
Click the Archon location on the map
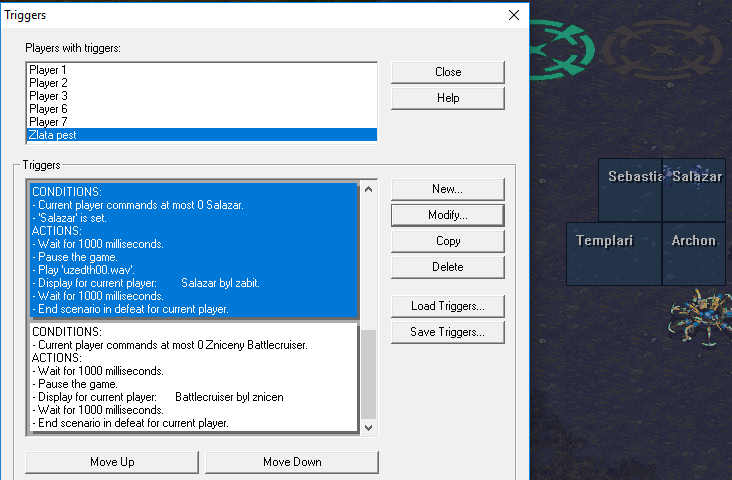tap(694, 254)
